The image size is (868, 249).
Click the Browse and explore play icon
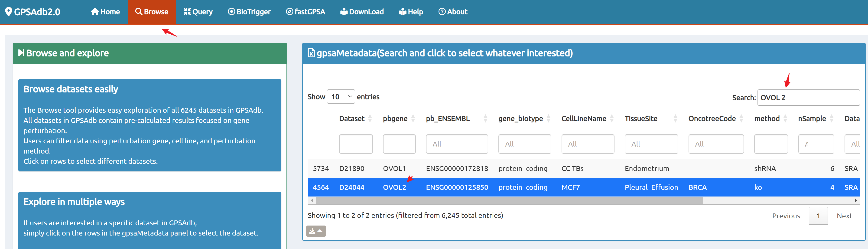[x=21, y=53]
